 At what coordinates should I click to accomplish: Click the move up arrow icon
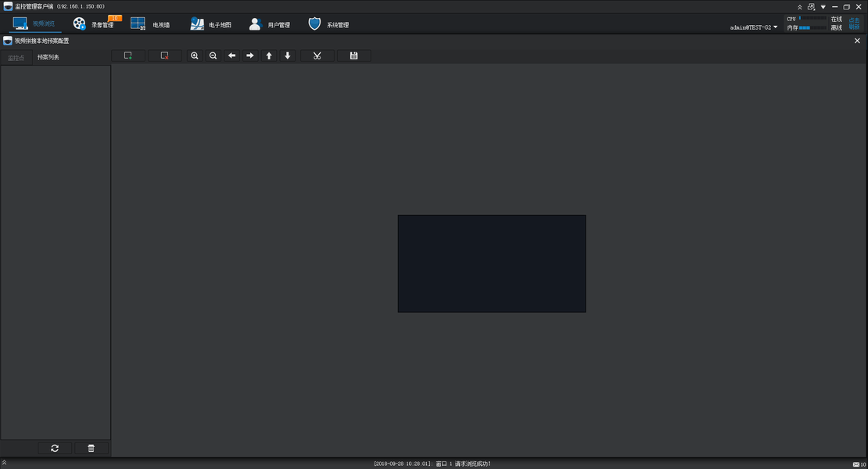tap(269, 55)
